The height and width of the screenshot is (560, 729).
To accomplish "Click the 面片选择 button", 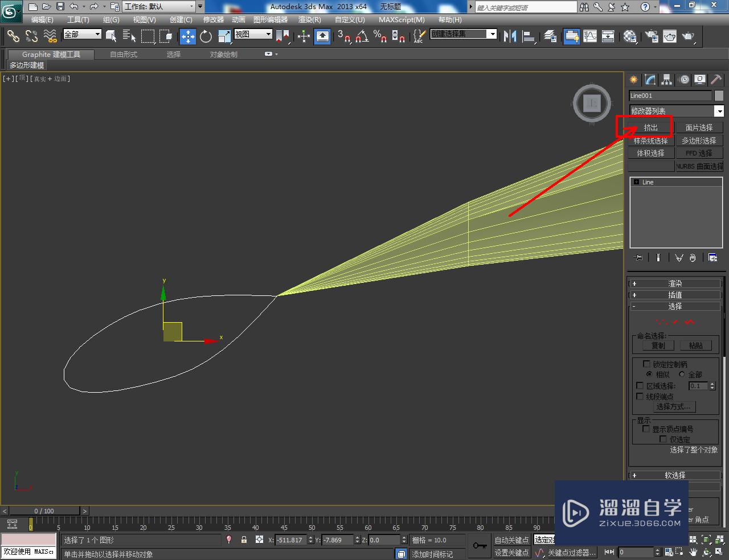I will click(699, 127).
